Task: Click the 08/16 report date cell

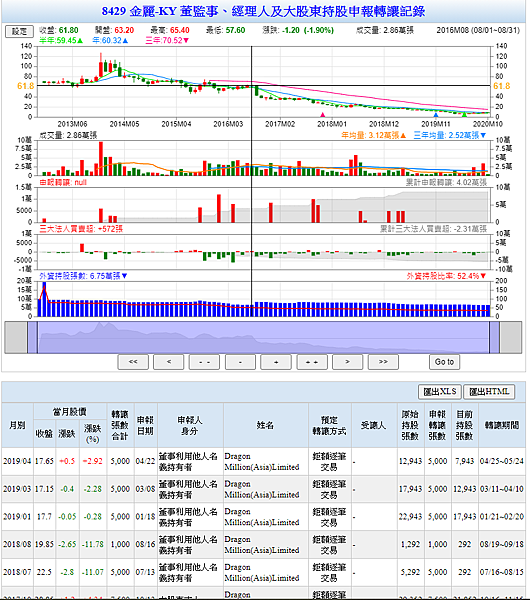Action: (145, 544)
